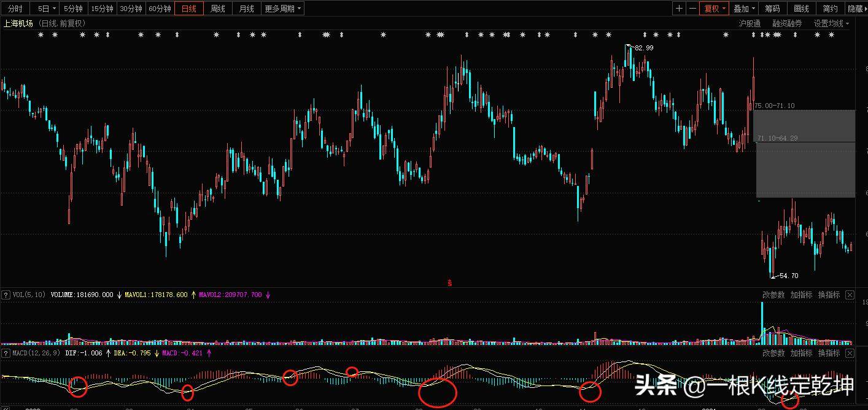
Task: Click the DIF:-1.006 value
Action: pyautogui.click(x=85, y=354)
